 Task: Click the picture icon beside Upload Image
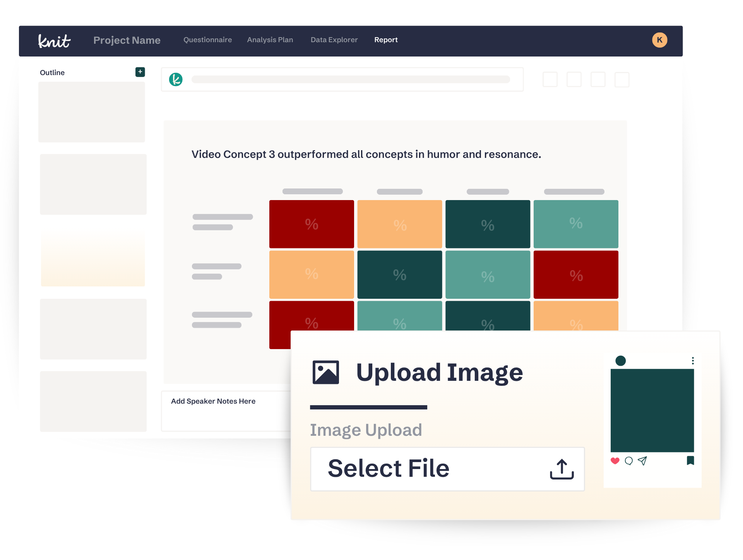[x=326, y=372]
